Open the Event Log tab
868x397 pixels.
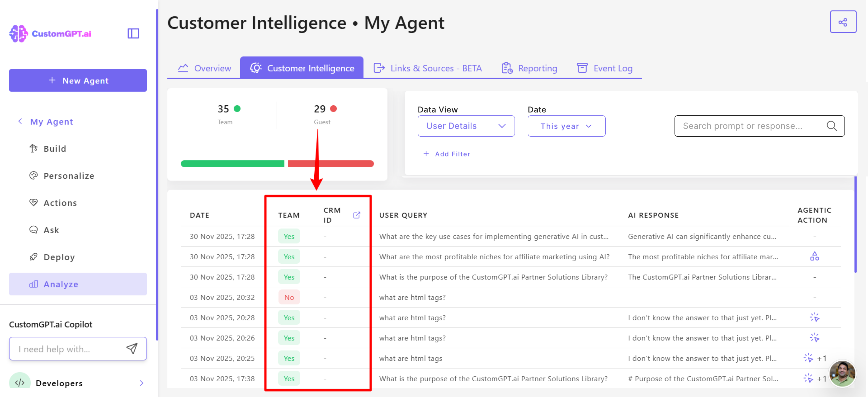click(x=604, y=68)
